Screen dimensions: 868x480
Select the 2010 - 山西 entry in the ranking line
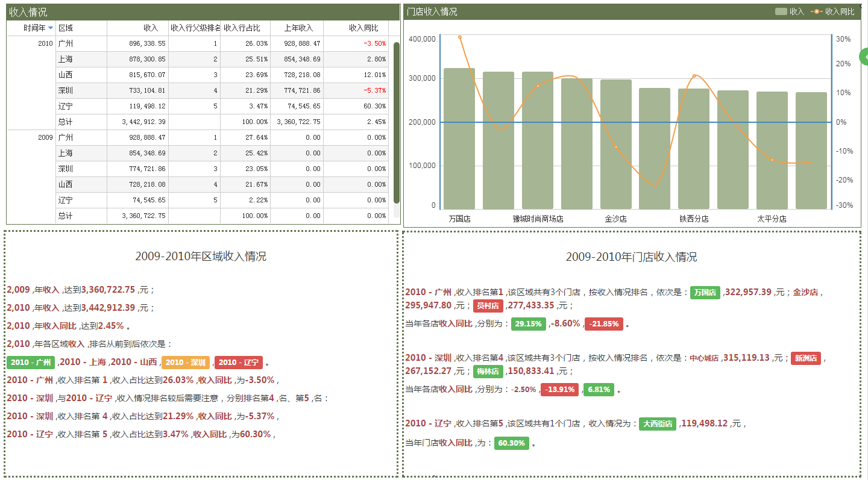(x=133, y=363)
